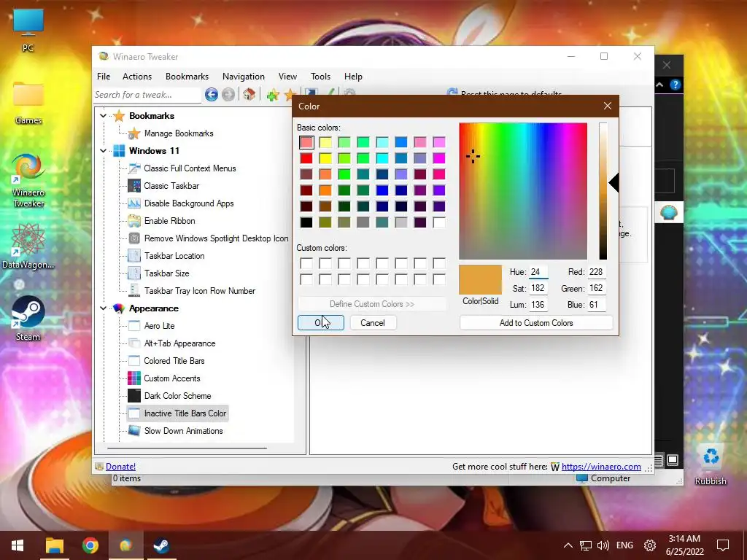Click the Forward navigation arrow icon
This screenshot has width=747, height=560.
(228, 95)
